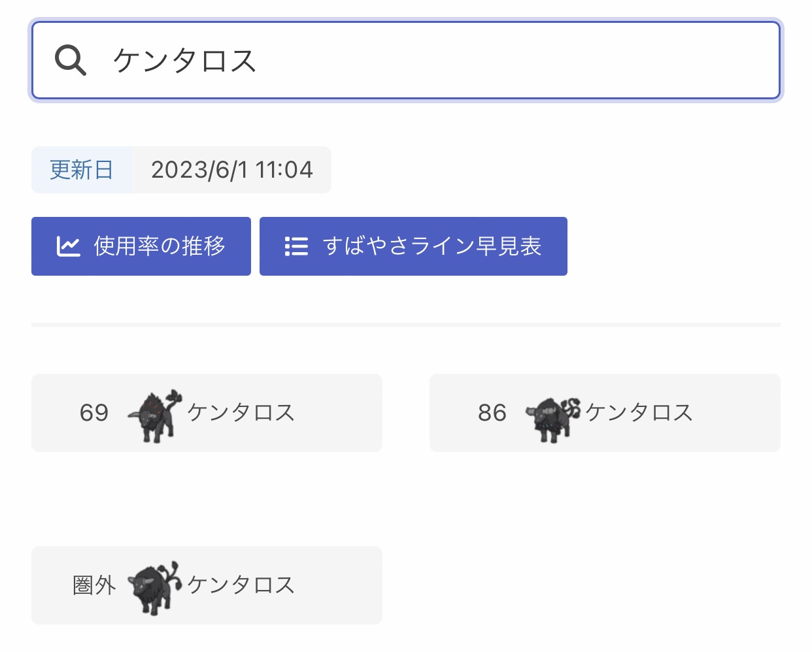
Task: Click the 更新日 label
Action: [82, 170]
